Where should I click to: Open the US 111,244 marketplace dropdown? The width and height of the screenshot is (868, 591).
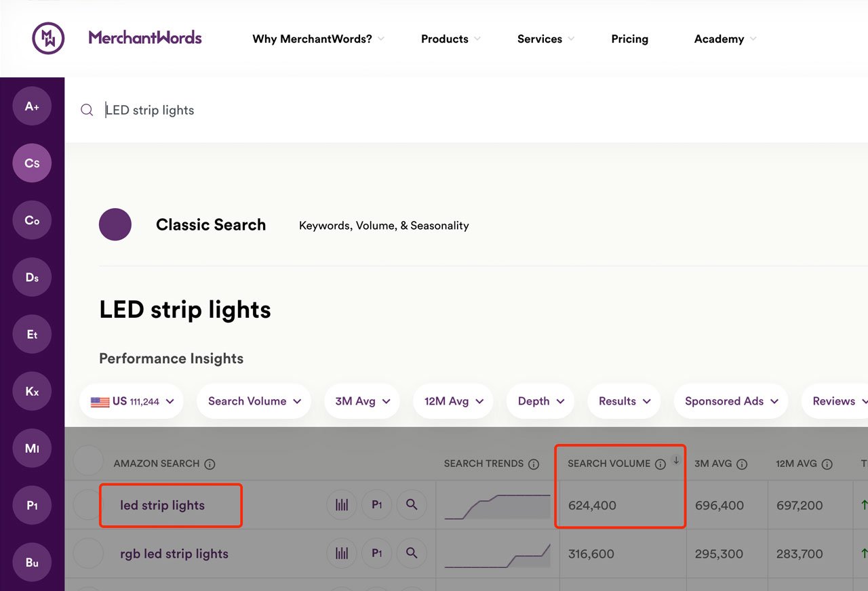click(x=132, y=401)
